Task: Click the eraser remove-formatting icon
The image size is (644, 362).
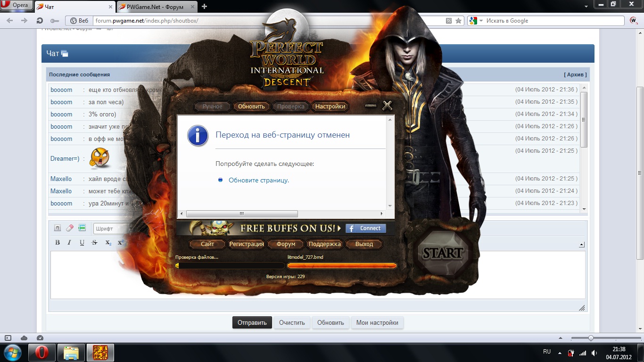Action: pos(70,228)
